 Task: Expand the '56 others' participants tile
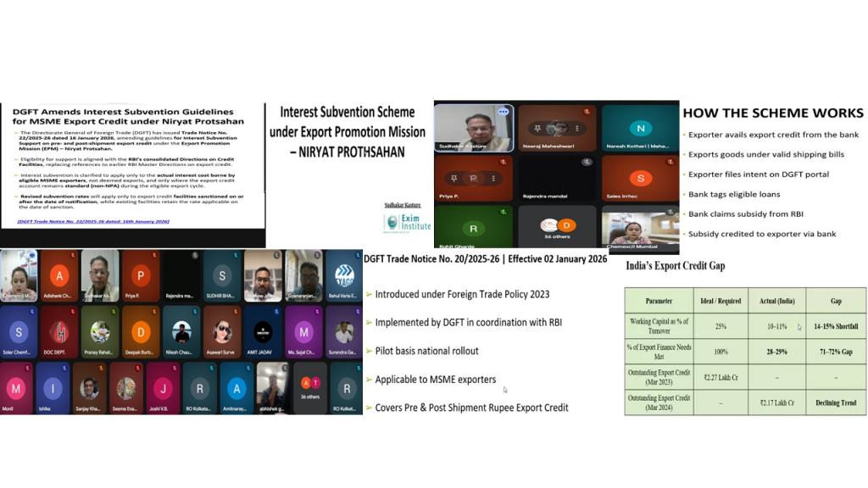coord(556,227)
